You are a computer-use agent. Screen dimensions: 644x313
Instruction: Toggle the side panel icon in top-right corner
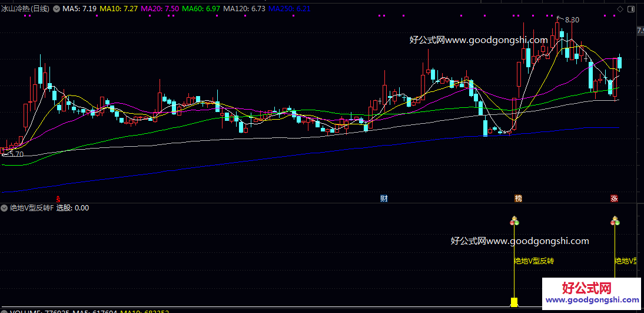tap(631, 9)
